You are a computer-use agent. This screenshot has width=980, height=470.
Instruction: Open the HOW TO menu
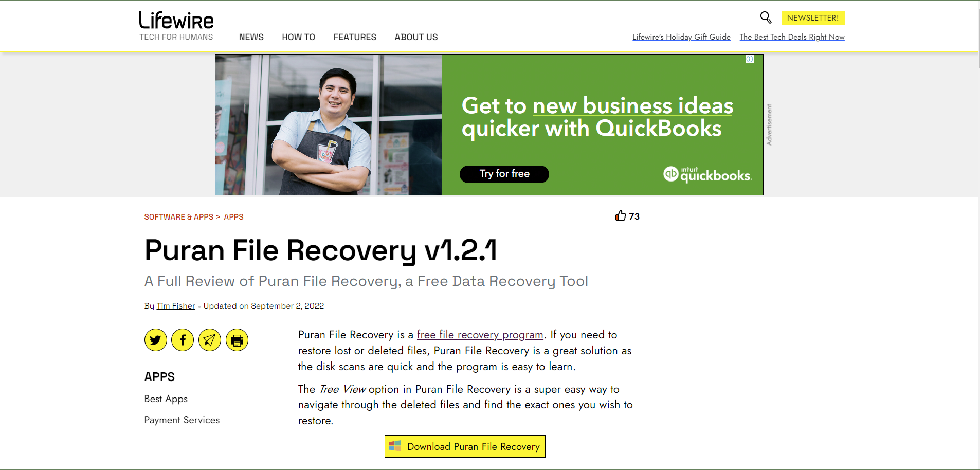point(299,37)
